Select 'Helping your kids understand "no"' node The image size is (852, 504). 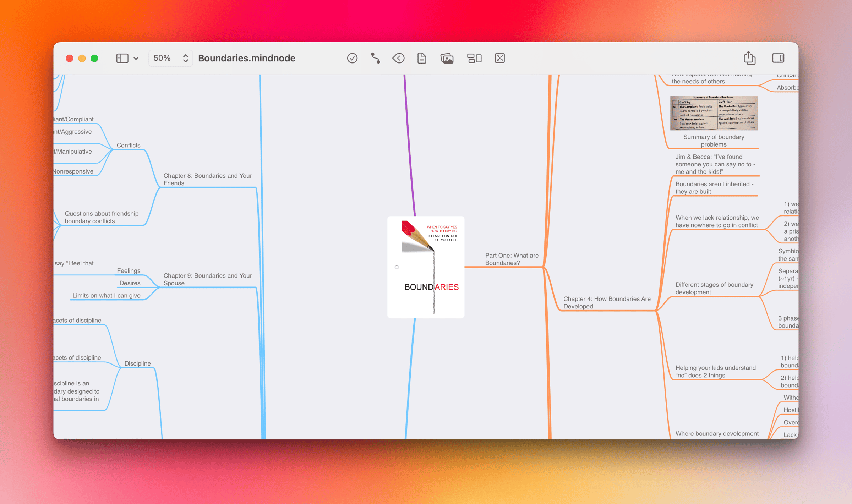[x=715, y=372]
